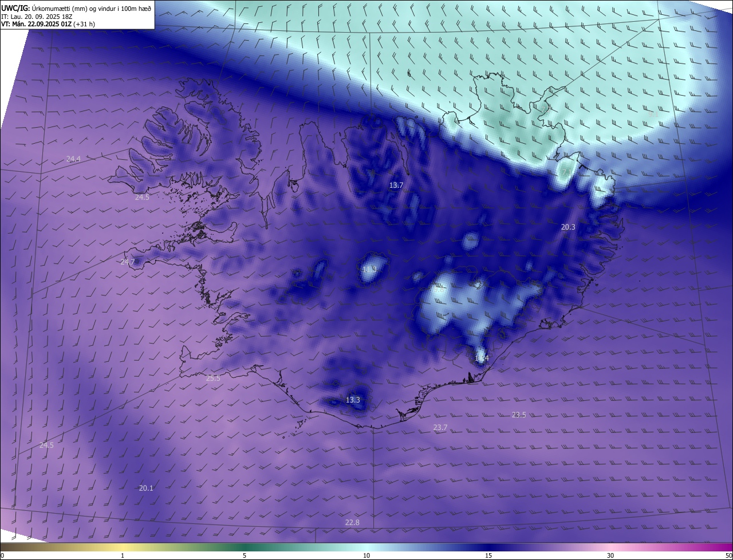The width and height of the screenshot is (733, 560).
Task: Click the 22.8 value label on the map
Action: click(x=352, y=522)
